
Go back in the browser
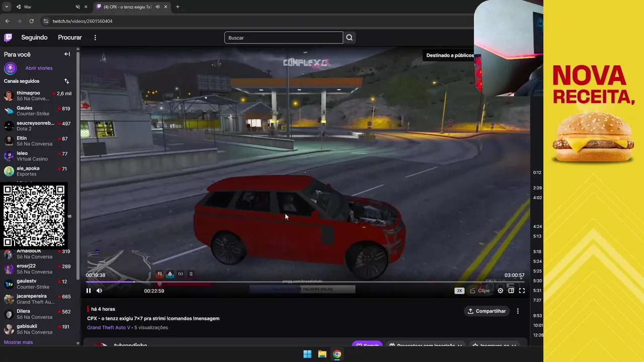[7, 21]
